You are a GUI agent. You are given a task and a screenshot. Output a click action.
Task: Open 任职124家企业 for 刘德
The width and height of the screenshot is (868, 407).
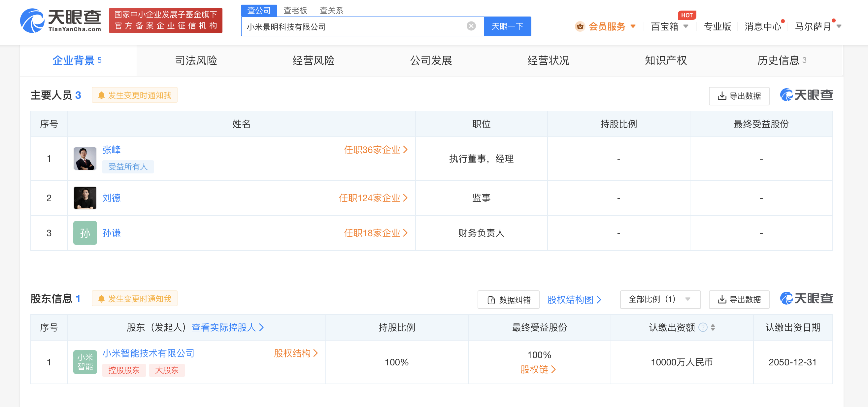[x=373, y=198]
